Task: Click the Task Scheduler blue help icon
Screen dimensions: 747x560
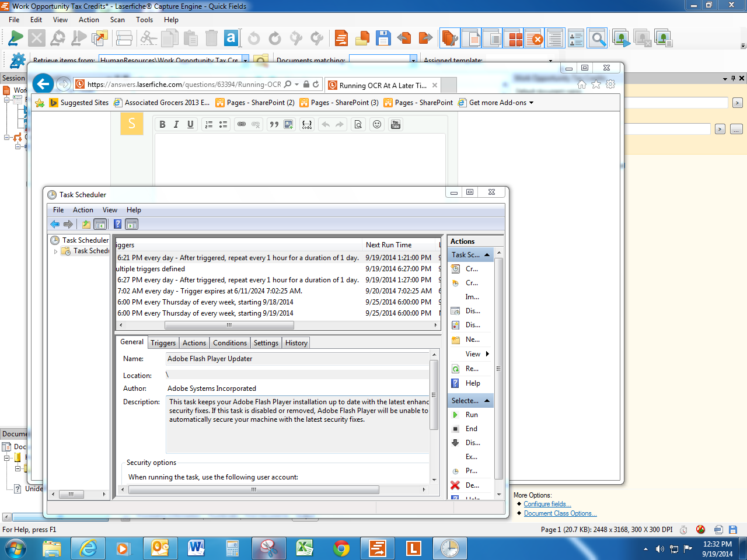Action: coord(117,224)
